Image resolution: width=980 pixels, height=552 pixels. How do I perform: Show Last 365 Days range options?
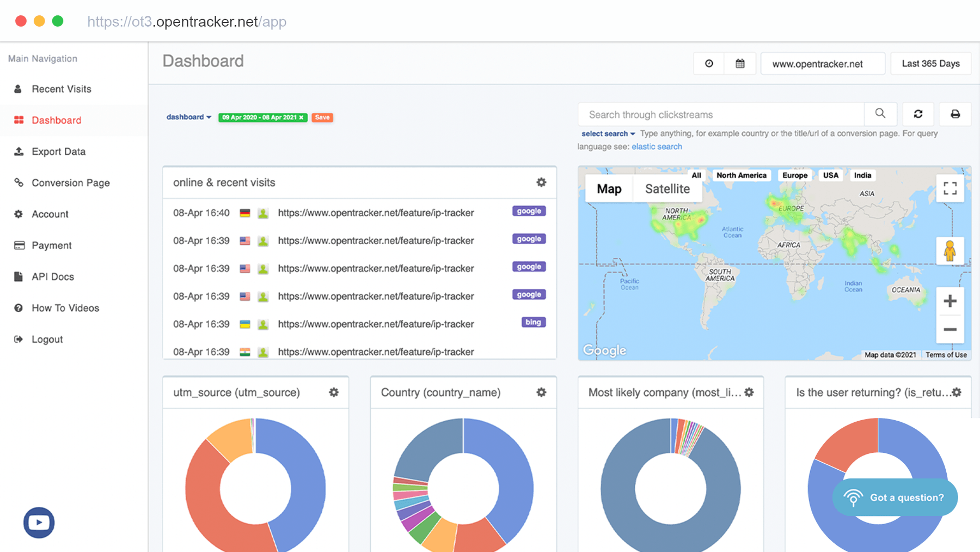click(930, 63)
